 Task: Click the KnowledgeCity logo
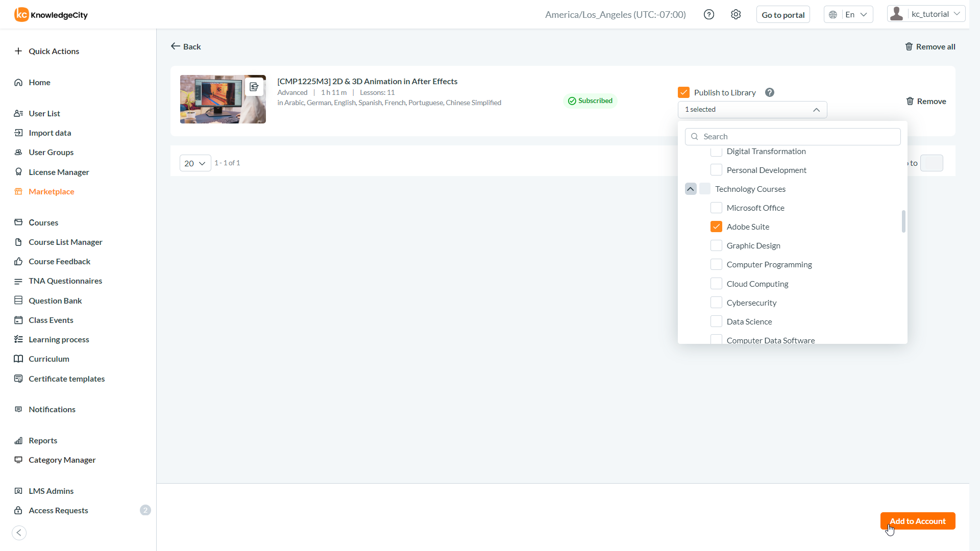tap(51, 15)
